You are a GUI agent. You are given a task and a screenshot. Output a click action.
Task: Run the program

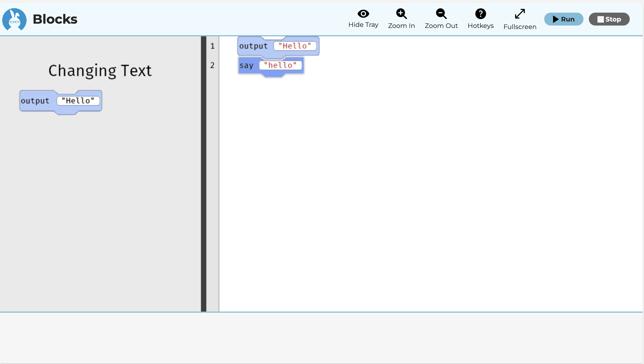pos(564,19)
